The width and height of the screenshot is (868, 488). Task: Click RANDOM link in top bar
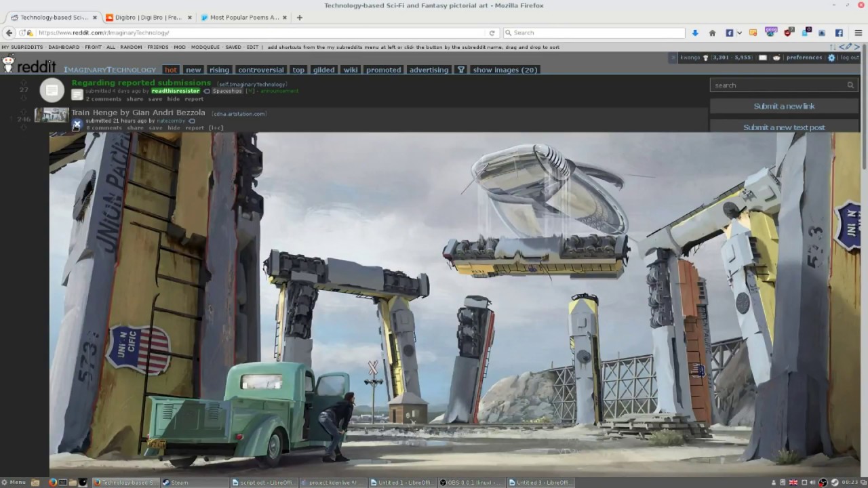click(x=131, y=47)
